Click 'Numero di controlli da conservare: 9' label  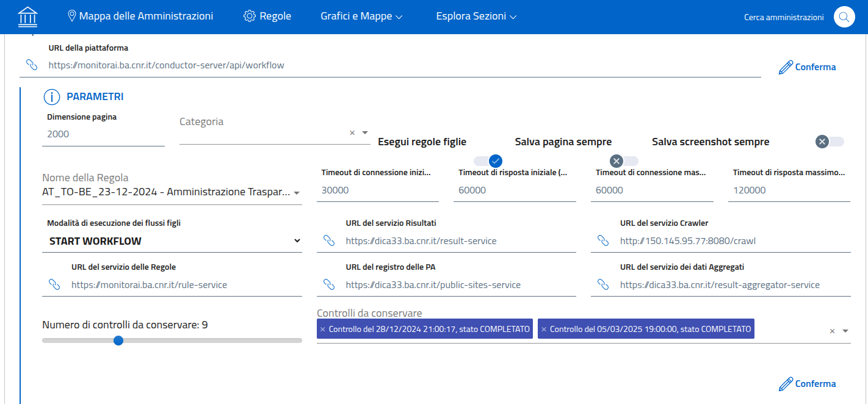(125, 325)
